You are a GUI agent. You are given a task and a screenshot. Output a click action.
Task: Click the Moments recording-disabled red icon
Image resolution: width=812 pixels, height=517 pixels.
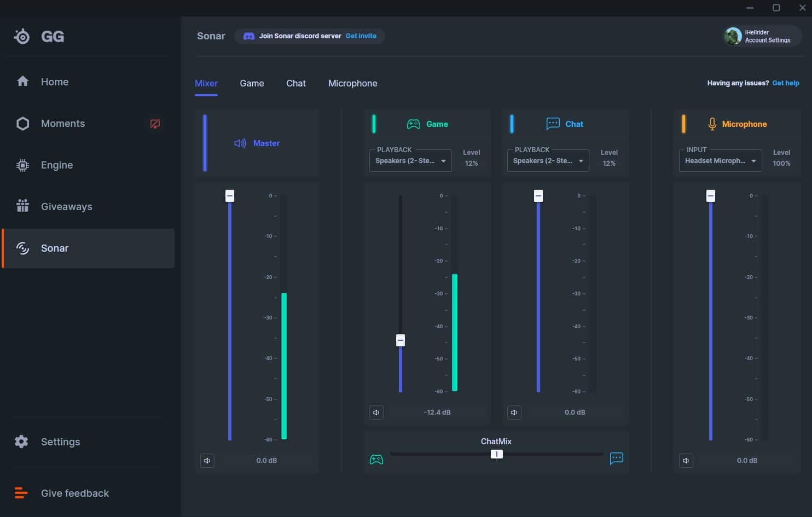pyautogui.click(x=155, y=124)
